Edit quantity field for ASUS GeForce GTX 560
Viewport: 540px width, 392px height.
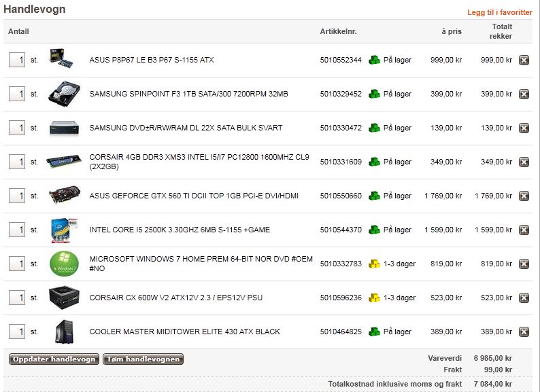coord(17,196)
